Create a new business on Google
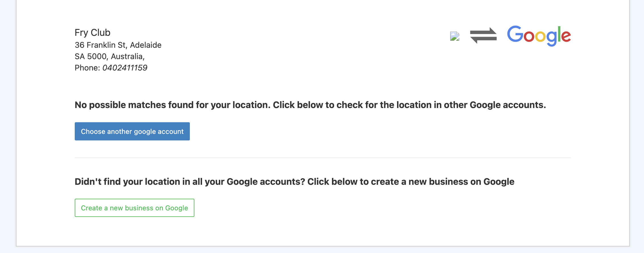 click(134, 208)
